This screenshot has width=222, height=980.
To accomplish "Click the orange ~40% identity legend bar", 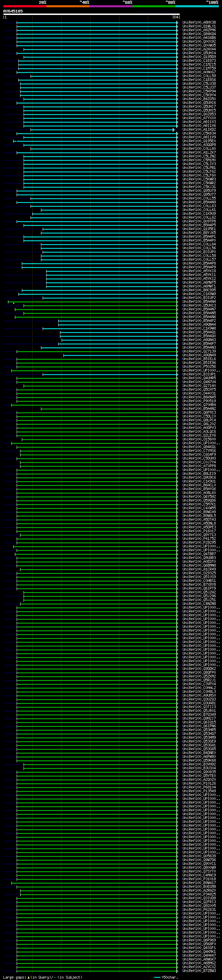I will [x=68, y=6].
